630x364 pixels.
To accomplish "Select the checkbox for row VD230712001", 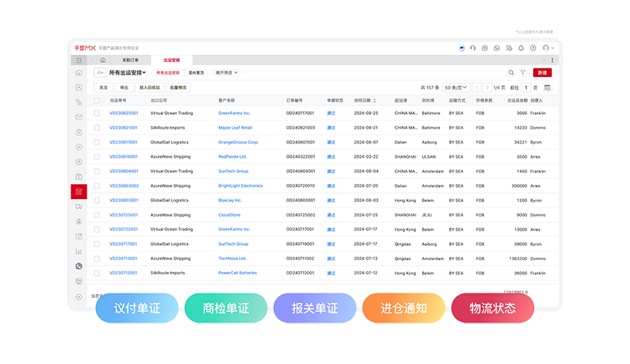I will (x=97, y=273).
